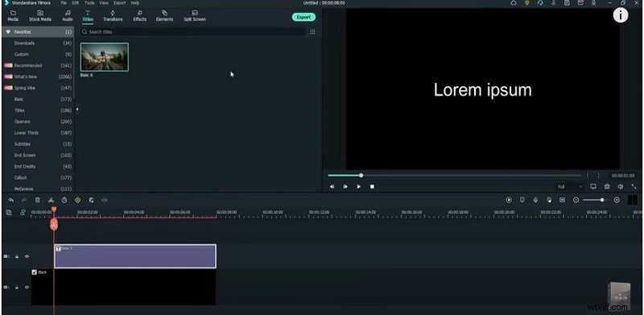Add a marker with the shield icon
This screenshot has height=315, width=644.
(522, 200)
